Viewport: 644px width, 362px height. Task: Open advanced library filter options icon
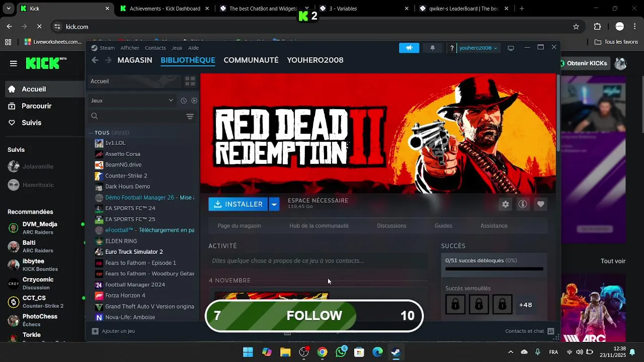(190, 116)
